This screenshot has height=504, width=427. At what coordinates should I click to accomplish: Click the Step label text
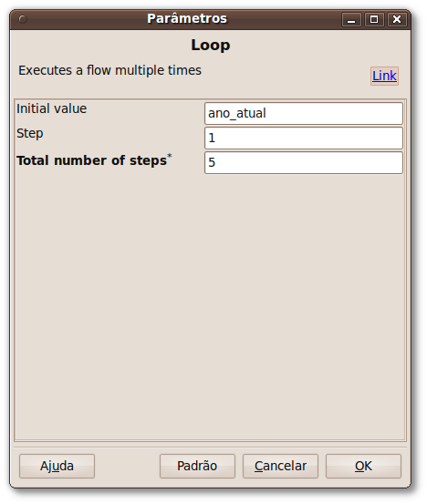pyautogui.click(x=29, y=133)
